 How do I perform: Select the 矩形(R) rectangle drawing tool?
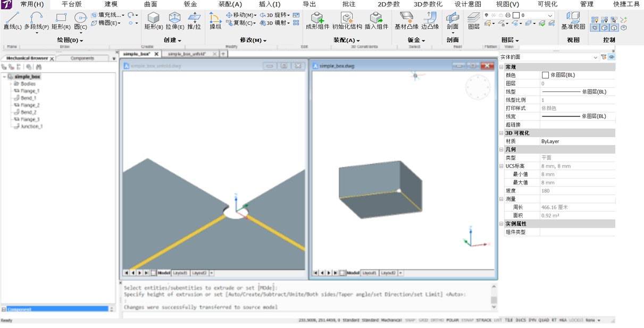click(x=61, y=21)
